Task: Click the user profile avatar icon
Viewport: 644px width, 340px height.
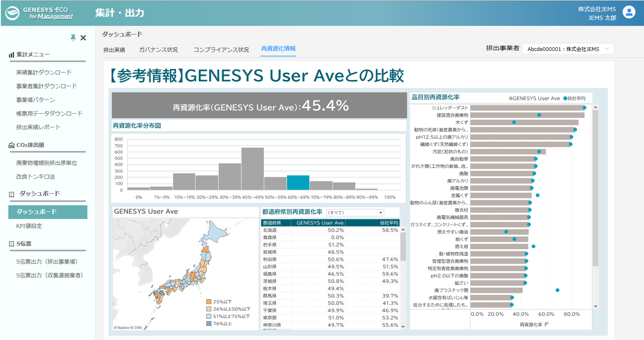Action: click(x=629, y=12)
